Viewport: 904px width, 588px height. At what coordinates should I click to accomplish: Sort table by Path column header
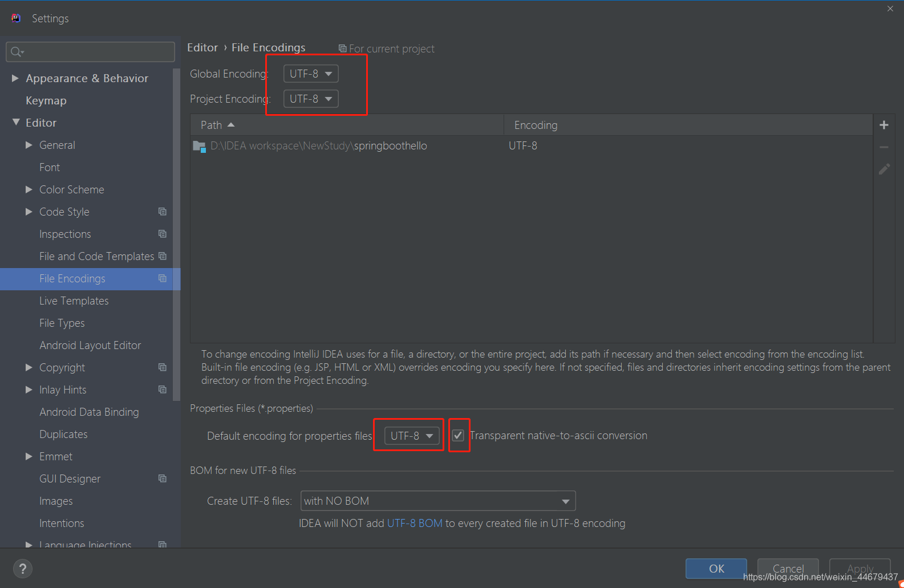pos(347,125)
